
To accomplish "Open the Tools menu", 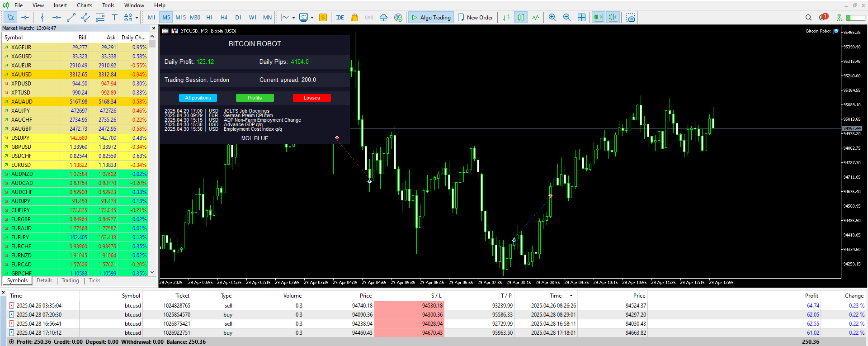I will point(108,5).
